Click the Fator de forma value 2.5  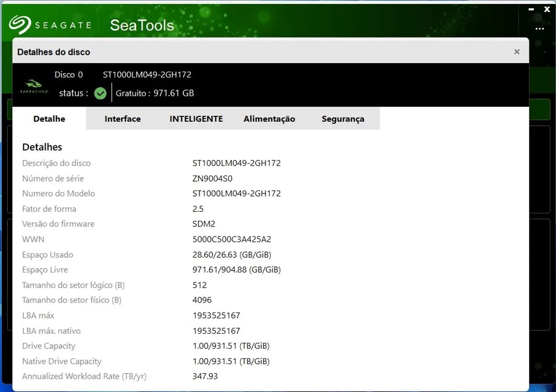click(x=198, y=209)
